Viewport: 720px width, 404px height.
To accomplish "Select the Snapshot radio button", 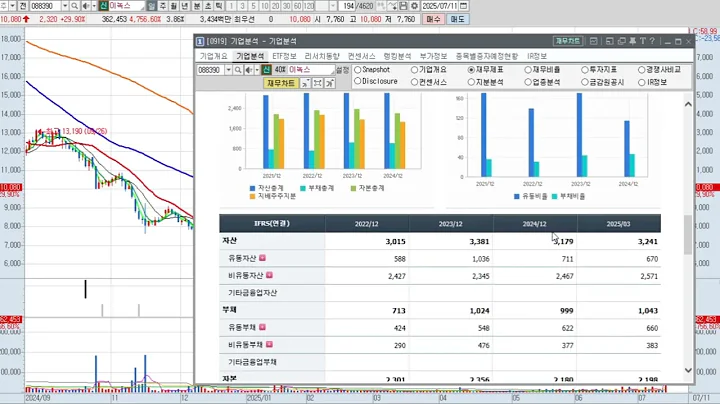I will (358, 70).
